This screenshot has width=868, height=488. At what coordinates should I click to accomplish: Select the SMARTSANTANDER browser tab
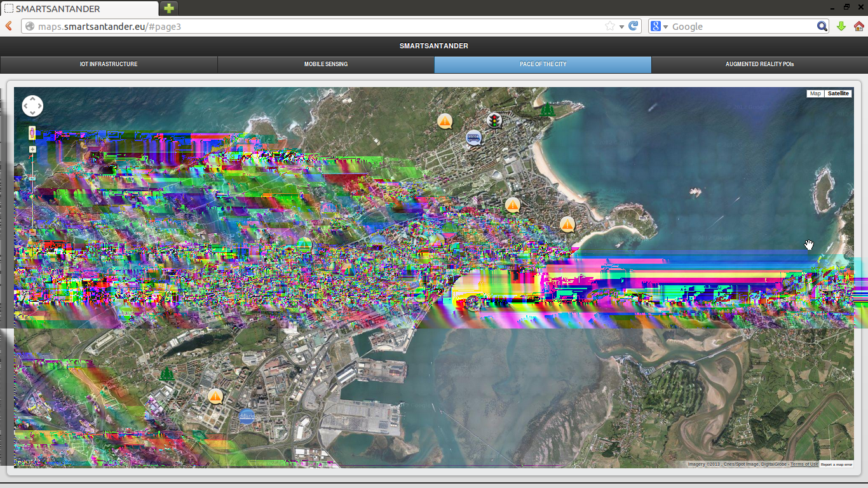[81, 8]
